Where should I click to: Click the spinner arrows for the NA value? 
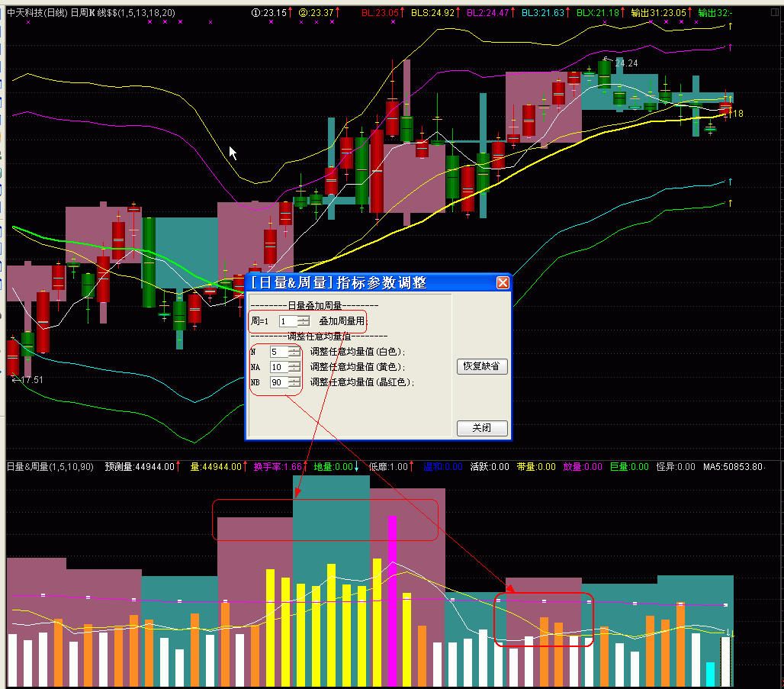294,367
